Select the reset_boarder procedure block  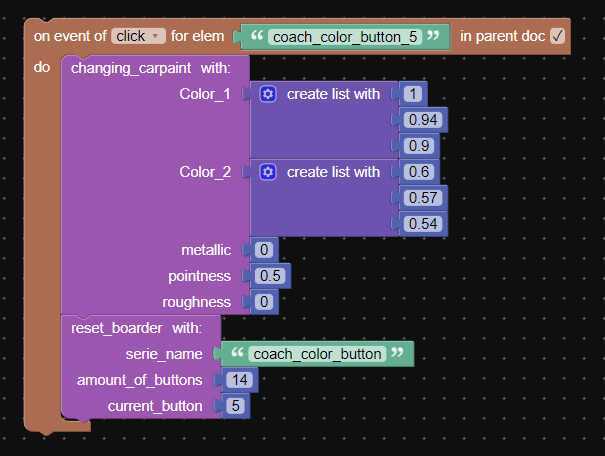(136, 328)
